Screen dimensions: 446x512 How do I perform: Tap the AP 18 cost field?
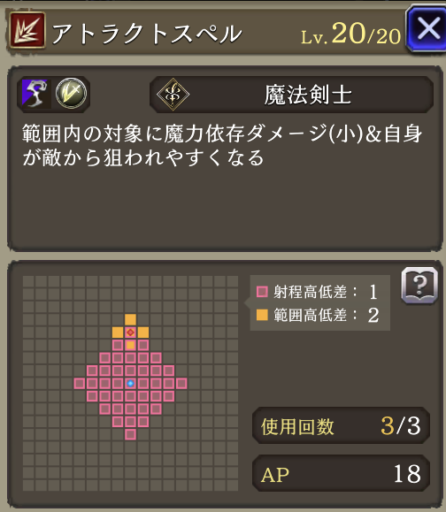click(341, 473)
